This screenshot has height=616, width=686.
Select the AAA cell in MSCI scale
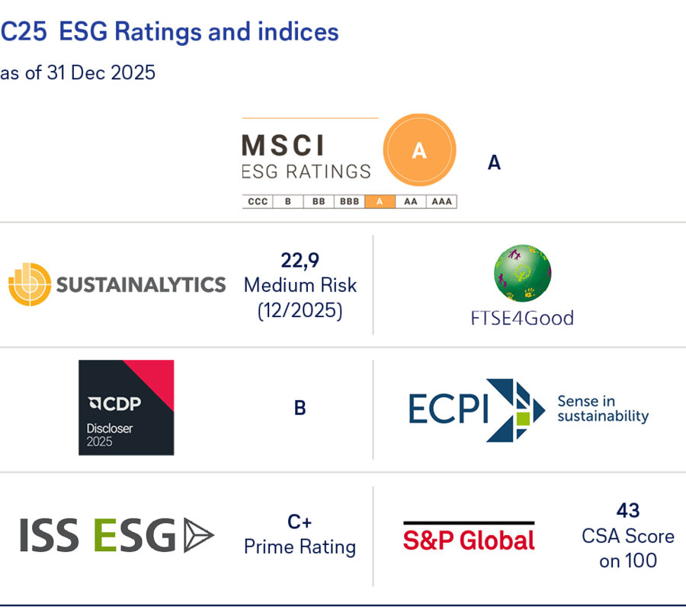441,202
